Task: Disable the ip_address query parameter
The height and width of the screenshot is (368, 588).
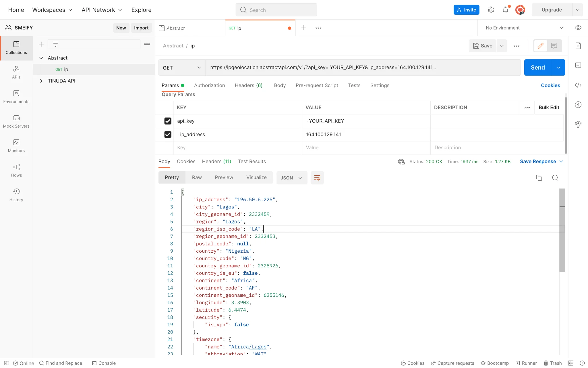Action: [168, 134]
